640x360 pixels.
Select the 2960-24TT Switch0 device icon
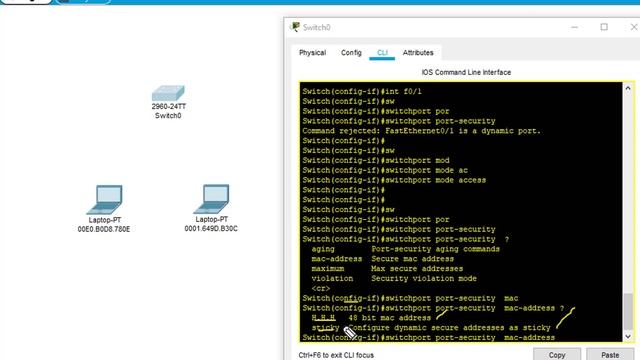coord(168,93)
